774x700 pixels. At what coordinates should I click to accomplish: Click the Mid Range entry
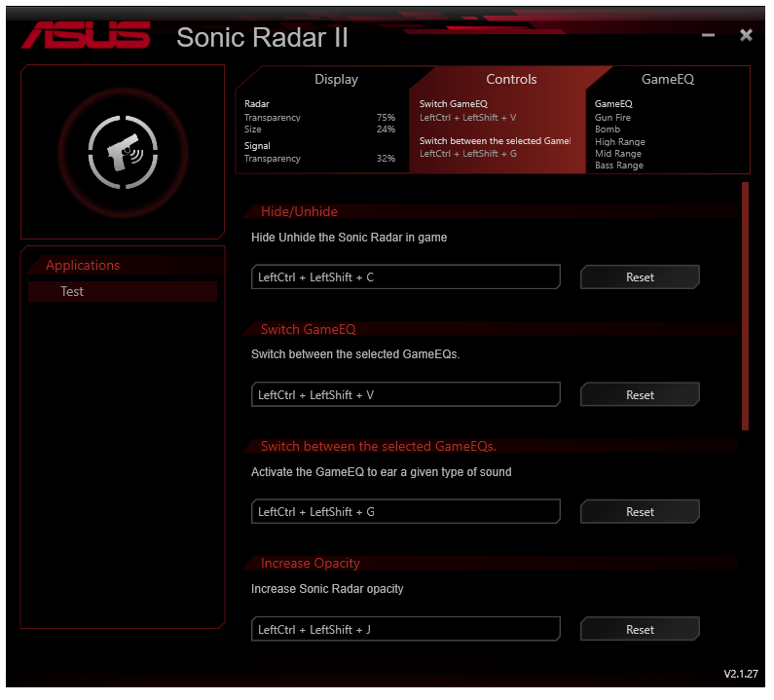[618, 154]
